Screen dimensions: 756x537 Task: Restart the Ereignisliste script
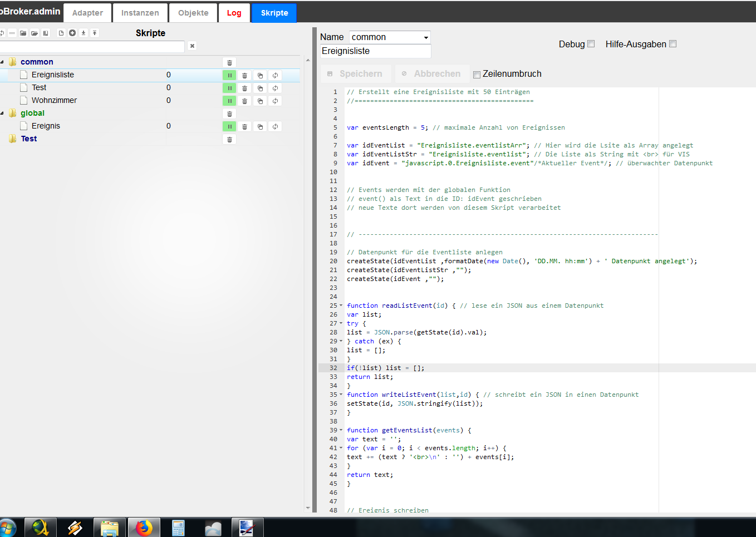tap(275, 75)
